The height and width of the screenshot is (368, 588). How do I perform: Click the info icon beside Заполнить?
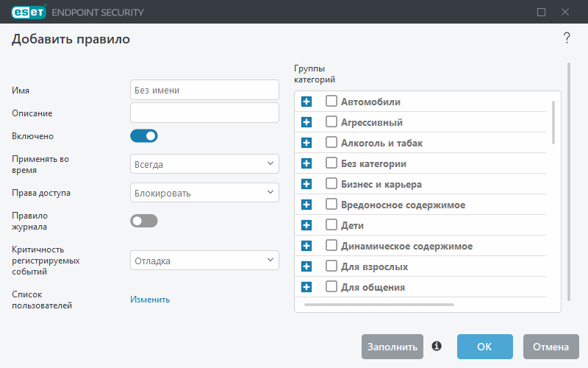(437, 346)
